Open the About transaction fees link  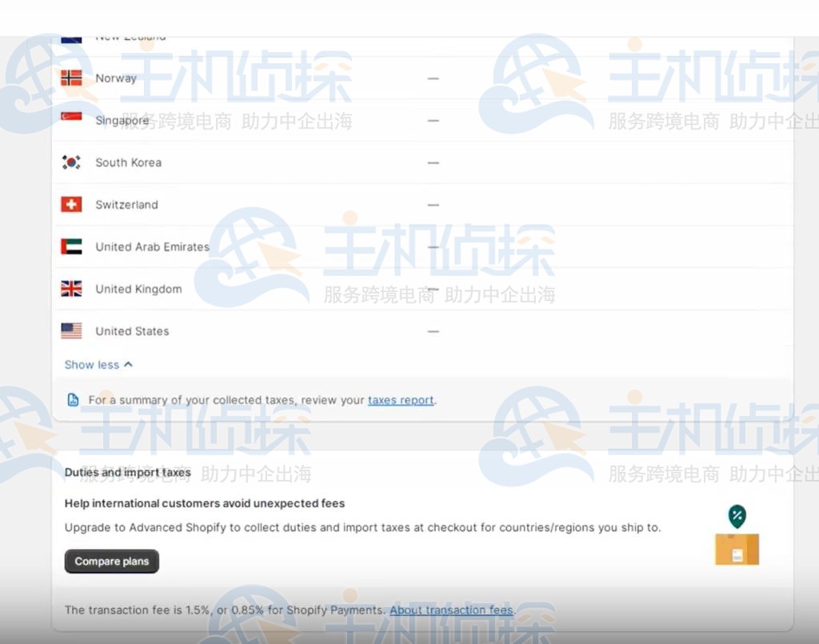[451, 610]
